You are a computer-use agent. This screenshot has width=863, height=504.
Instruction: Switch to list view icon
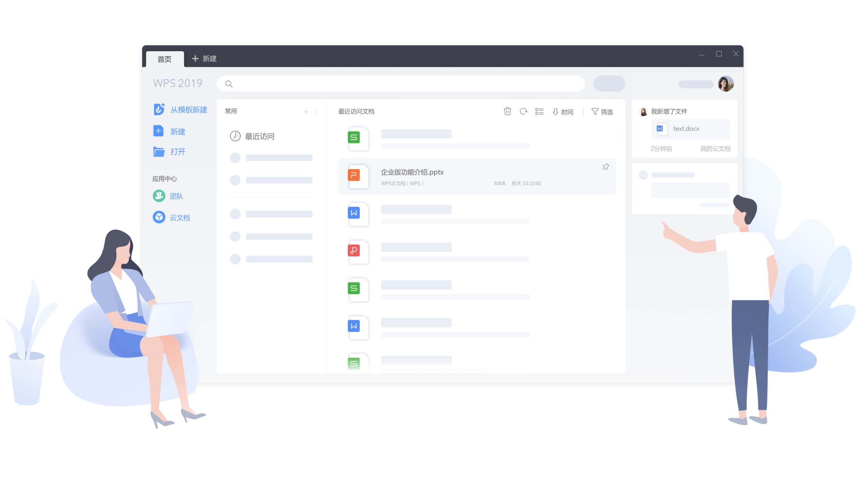(539, 112)
